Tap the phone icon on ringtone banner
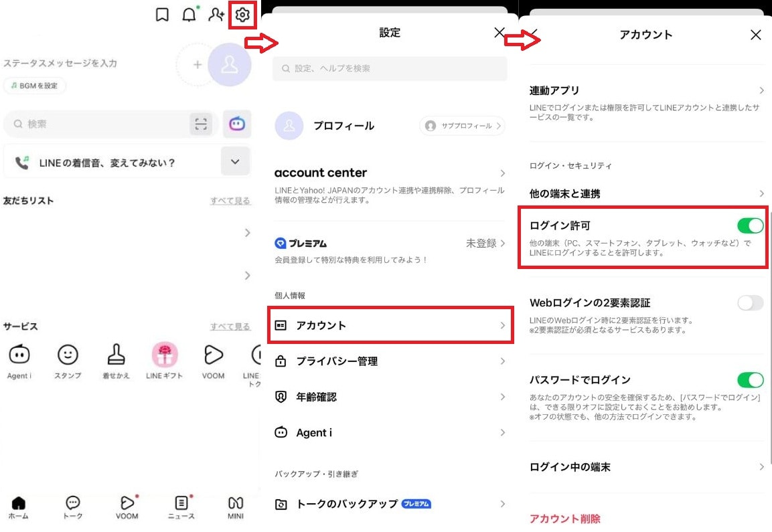 click(21, 163)
